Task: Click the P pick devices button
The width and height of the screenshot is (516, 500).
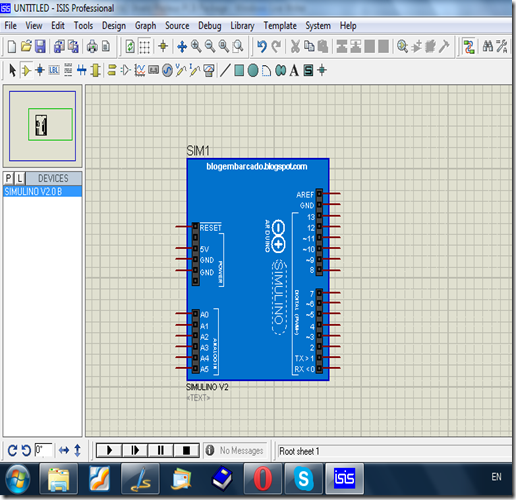Action: tap(8, 179)
